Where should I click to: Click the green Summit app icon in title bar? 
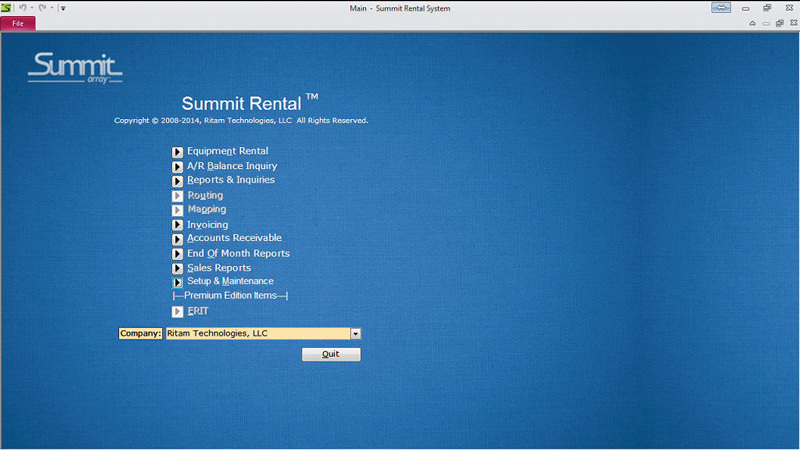(6, 8)
